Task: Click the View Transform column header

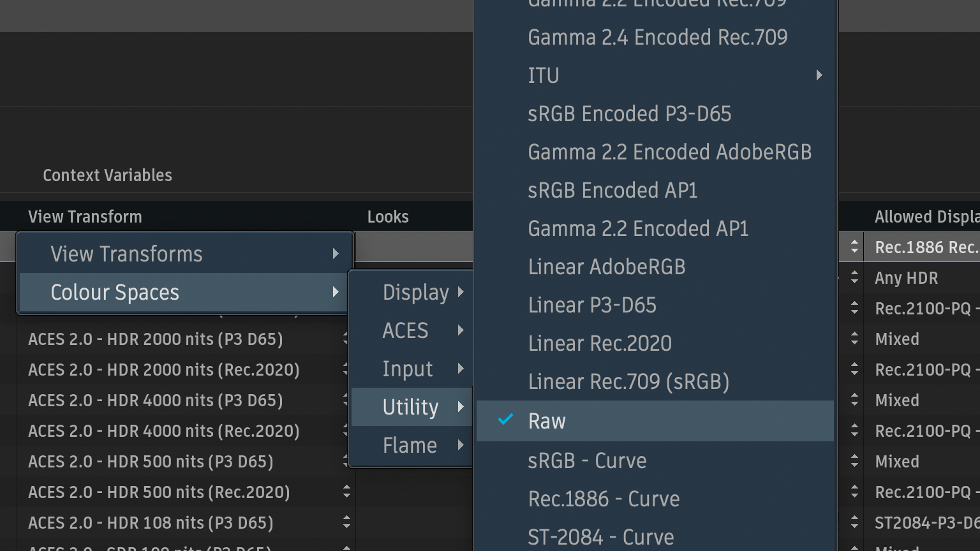Action: click(85, 217)
